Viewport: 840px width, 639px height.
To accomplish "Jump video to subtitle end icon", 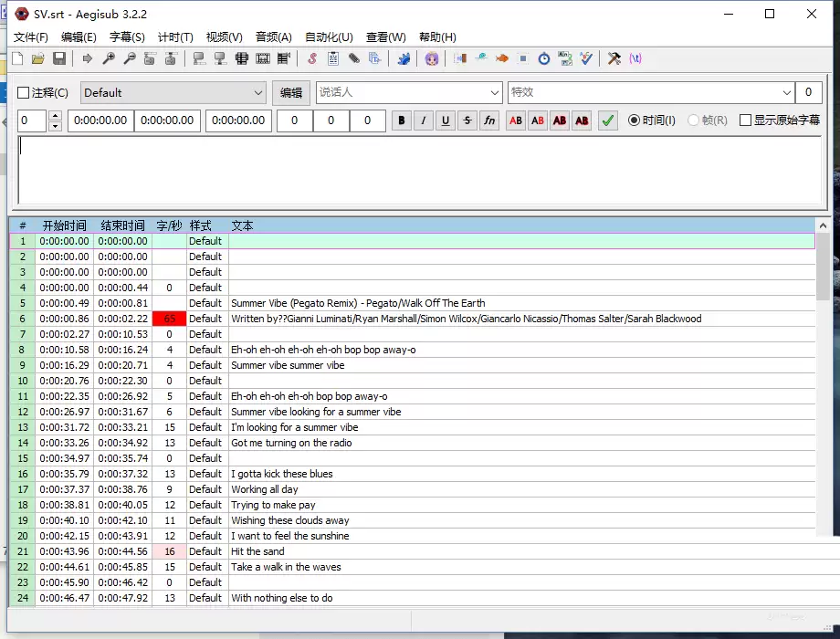I will click(x=171, y=58).
